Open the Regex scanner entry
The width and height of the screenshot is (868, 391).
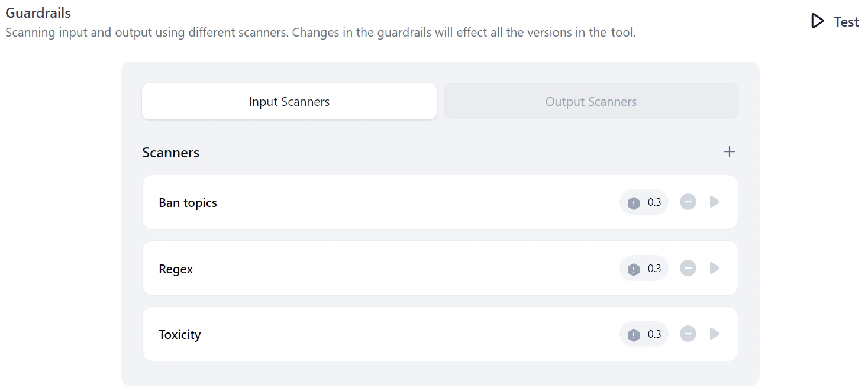point(176,268)
